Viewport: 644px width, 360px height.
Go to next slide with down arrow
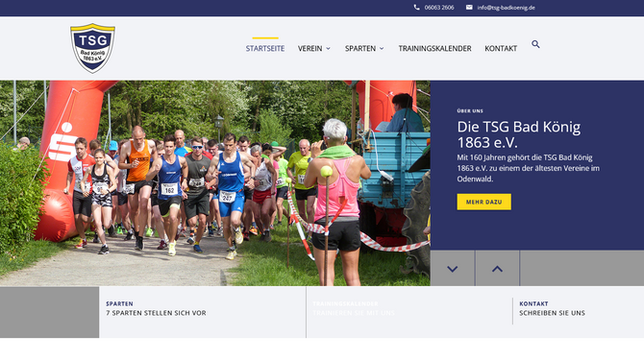pos(452,269)
